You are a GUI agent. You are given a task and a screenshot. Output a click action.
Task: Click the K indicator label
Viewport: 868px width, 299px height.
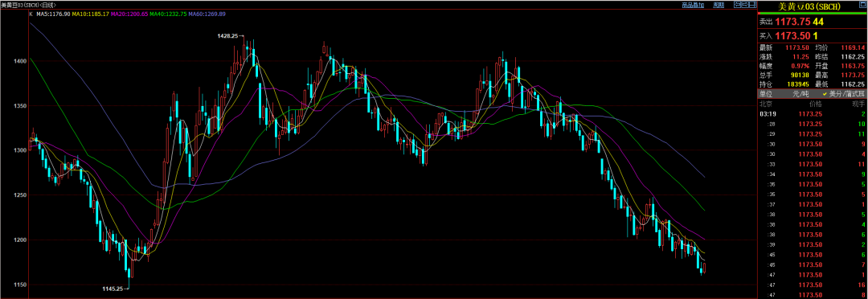[x=31, y=14]
